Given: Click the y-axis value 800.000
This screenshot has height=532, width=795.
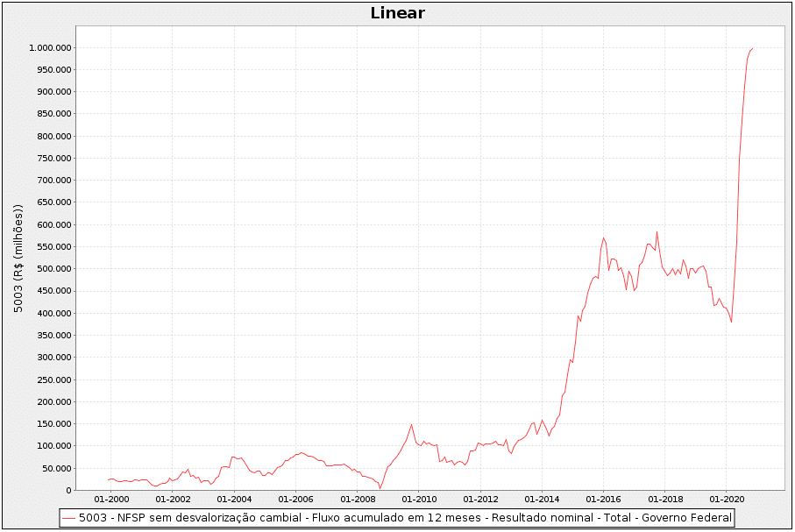Looking at the screenshot, I should tap(53, 137).
